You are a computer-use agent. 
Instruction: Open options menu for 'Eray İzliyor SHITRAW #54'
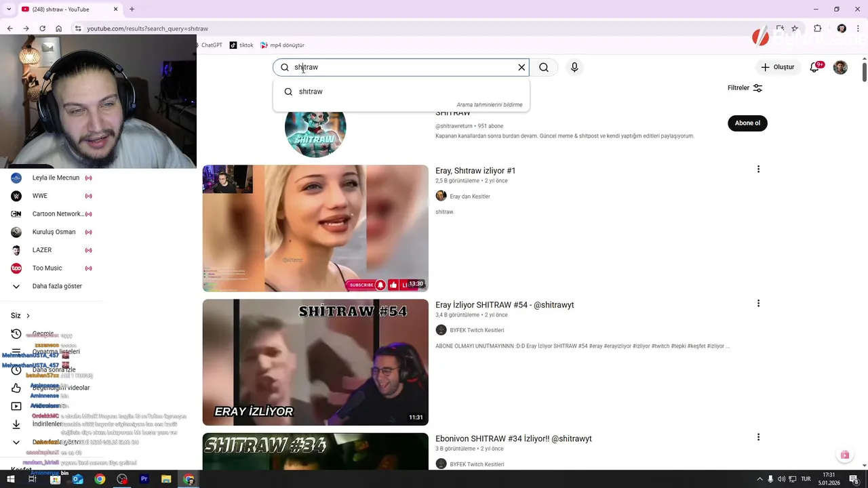click(x=758, y=304)
